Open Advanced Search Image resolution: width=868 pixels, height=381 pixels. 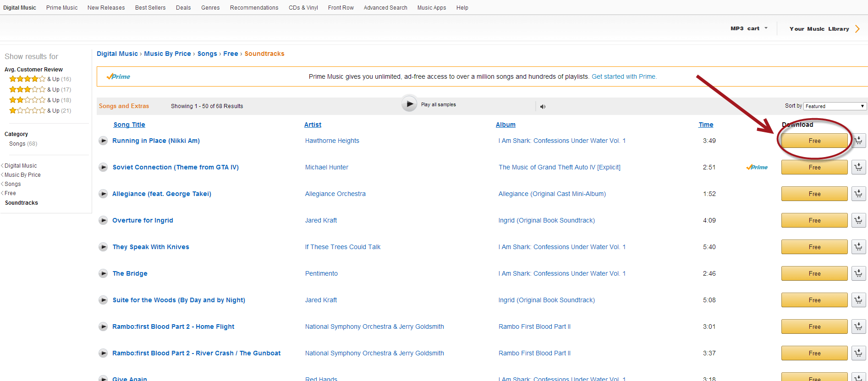point(385,8)
